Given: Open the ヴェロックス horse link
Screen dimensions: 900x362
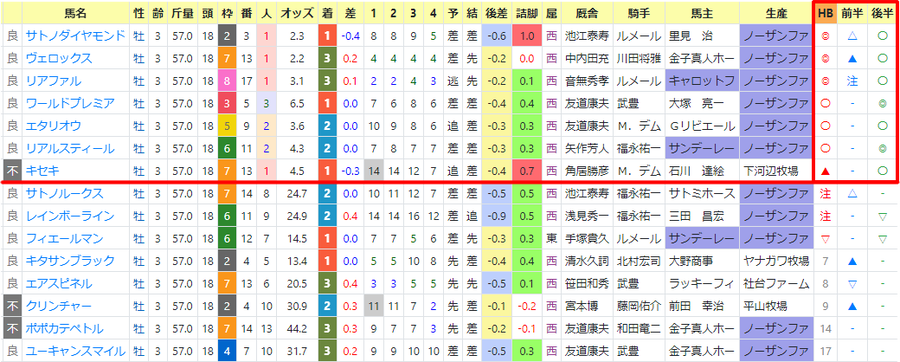Looking at the screenshot, I should [x=59, y=59].
